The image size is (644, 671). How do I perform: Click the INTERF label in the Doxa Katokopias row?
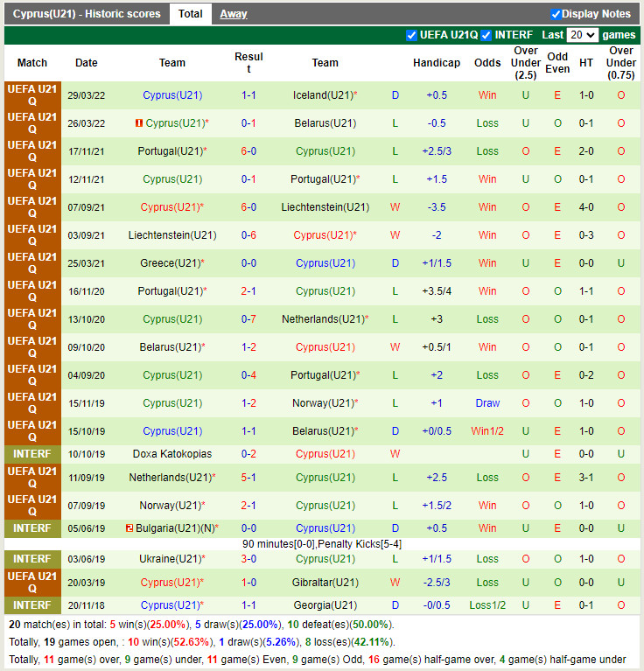(32, 454)
